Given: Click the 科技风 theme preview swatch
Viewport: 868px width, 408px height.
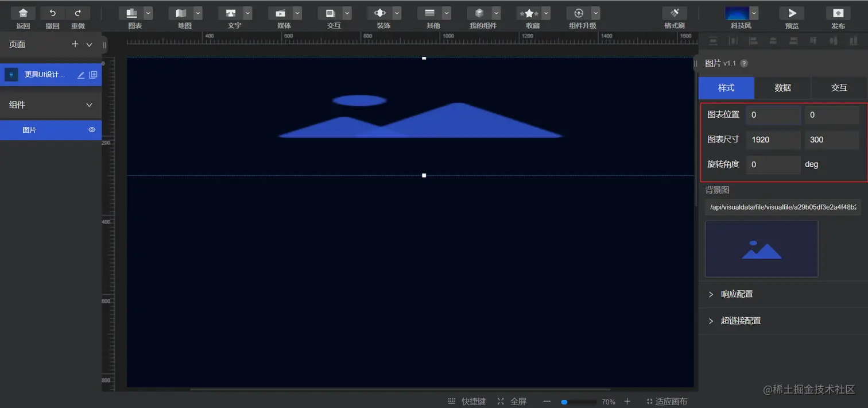Looking at the screenshot, I should (737, 13).
